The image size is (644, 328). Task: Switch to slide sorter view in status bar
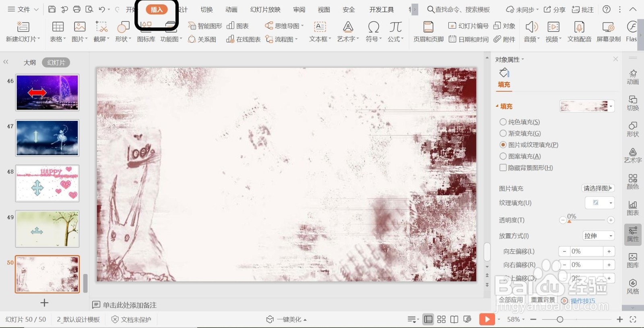point(442,320)
